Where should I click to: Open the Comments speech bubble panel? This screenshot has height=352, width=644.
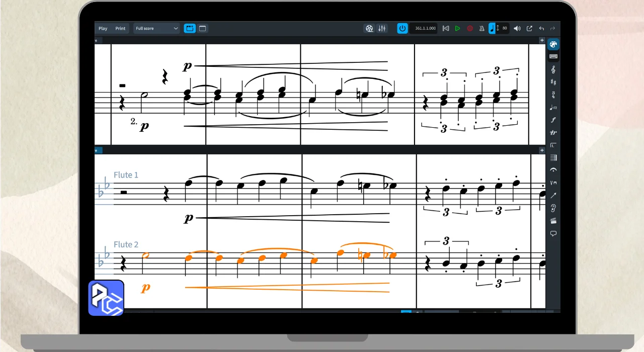[x=553, y=233]
